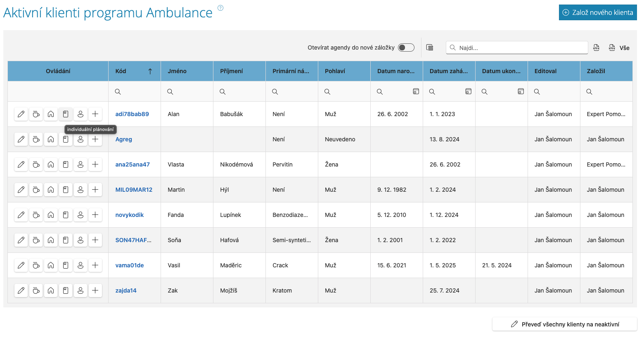Click the person icon in novykodik row

[x=80, y=215]
